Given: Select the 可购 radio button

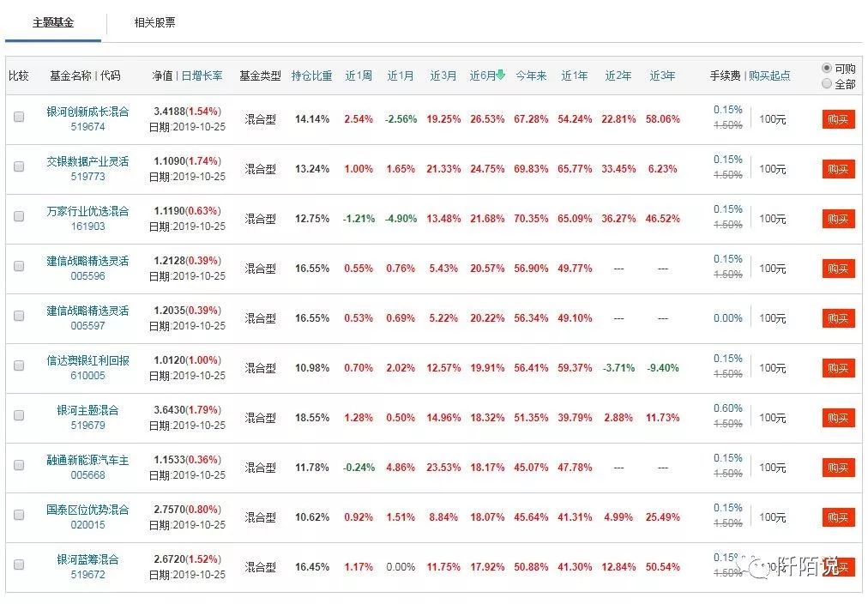Looking at the screenshot, I should [827, 68].
